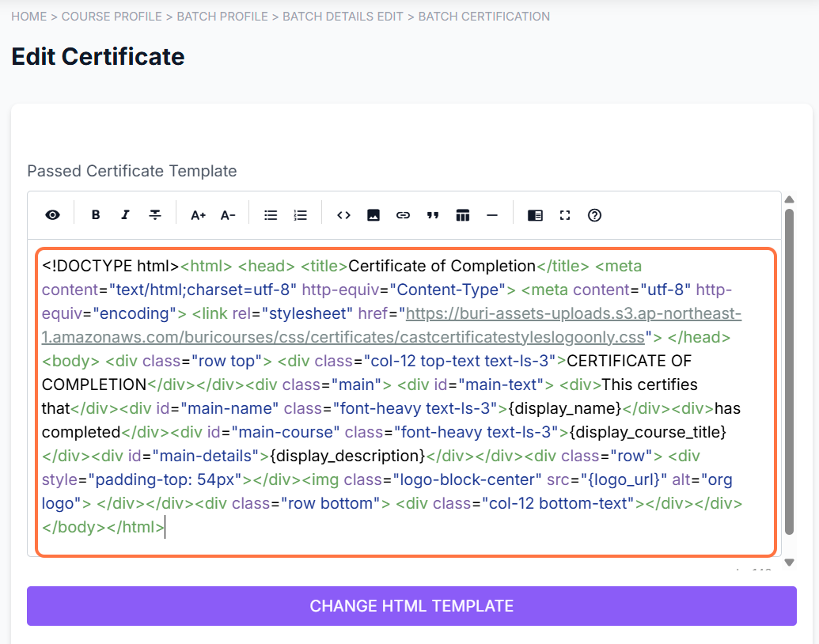Viewport: 819px width, 644px height.
Task: Apply italic formatting
Action: point(125,215)
